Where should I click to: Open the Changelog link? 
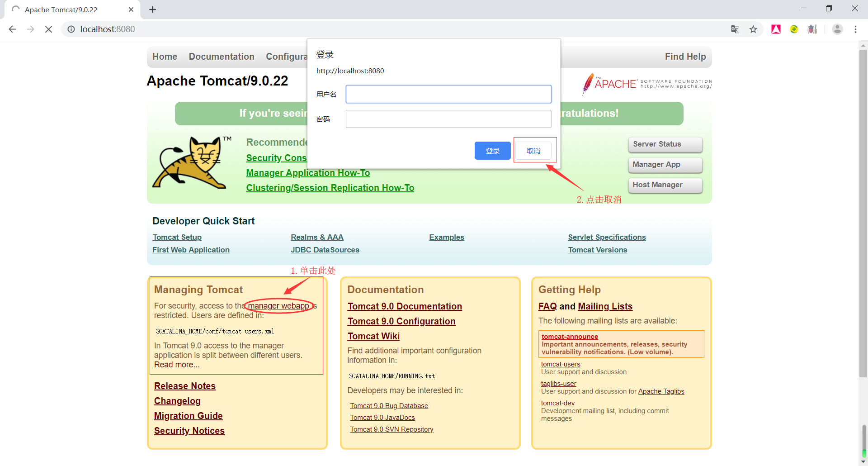(x=177, y=401)
